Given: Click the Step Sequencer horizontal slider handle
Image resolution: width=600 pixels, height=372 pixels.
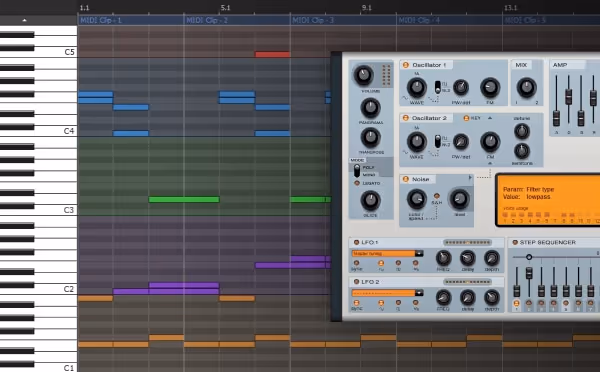Looking at the screenshot, I should tap(529, 257).
